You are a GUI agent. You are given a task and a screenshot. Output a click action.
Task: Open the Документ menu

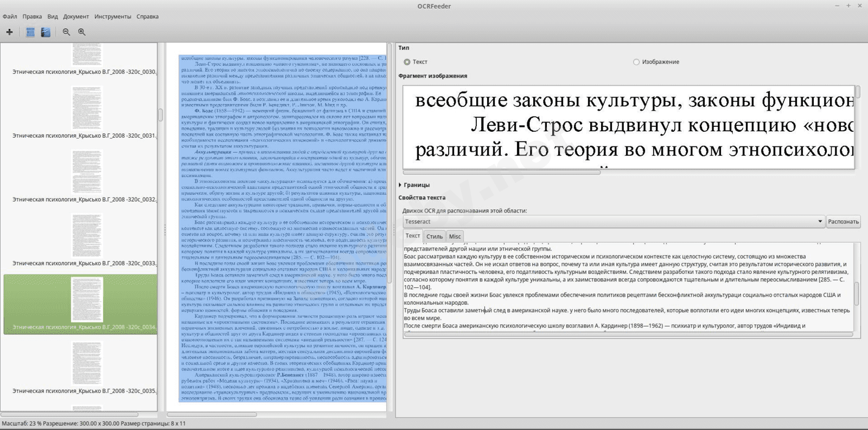(76, 16)
